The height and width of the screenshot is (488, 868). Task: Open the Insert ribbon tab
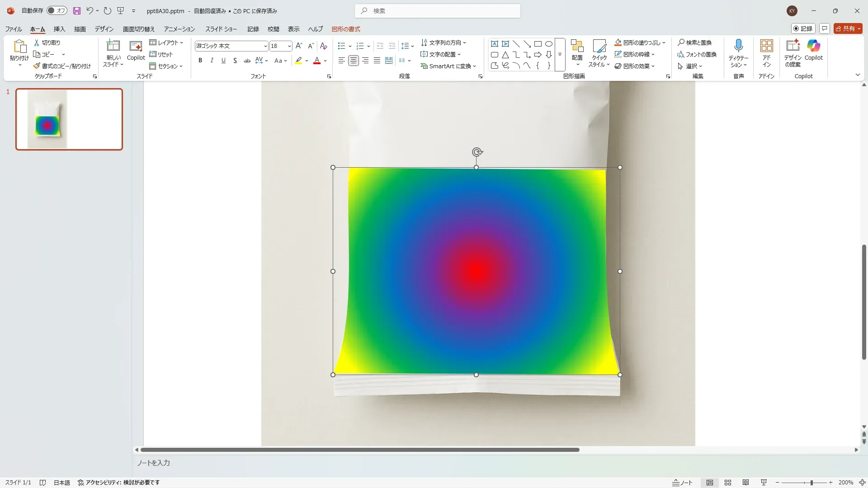point(59,29)
